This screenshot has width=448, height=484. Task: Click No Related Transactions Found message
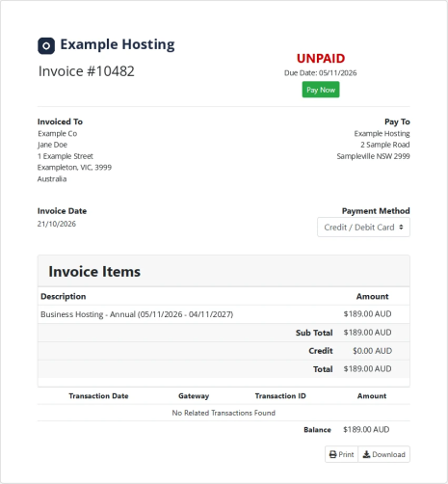click(224, 413)
